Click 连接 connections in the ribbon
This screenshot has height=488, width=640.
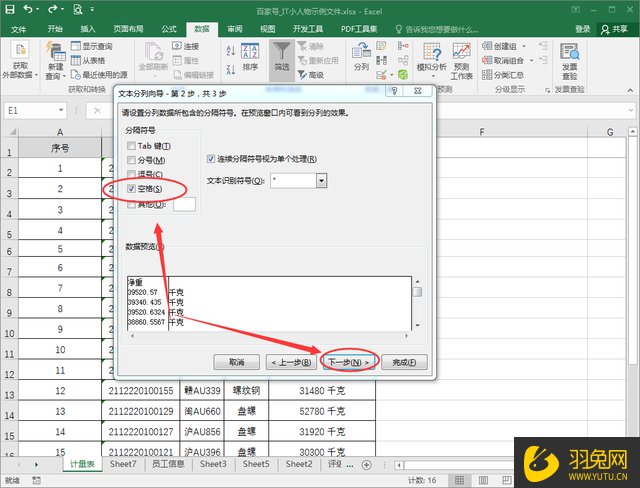186,46
